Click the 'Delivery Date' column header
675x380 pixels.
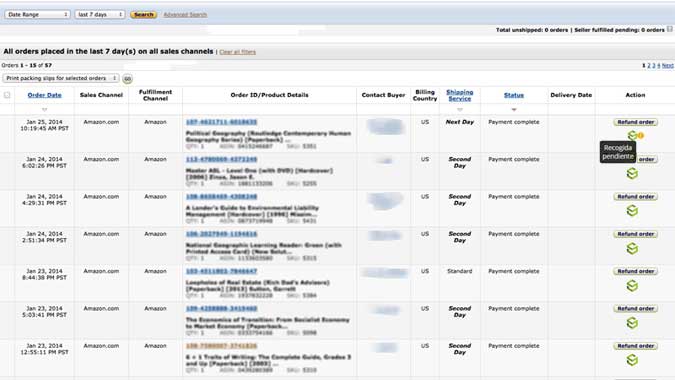[x=571, y=95]
